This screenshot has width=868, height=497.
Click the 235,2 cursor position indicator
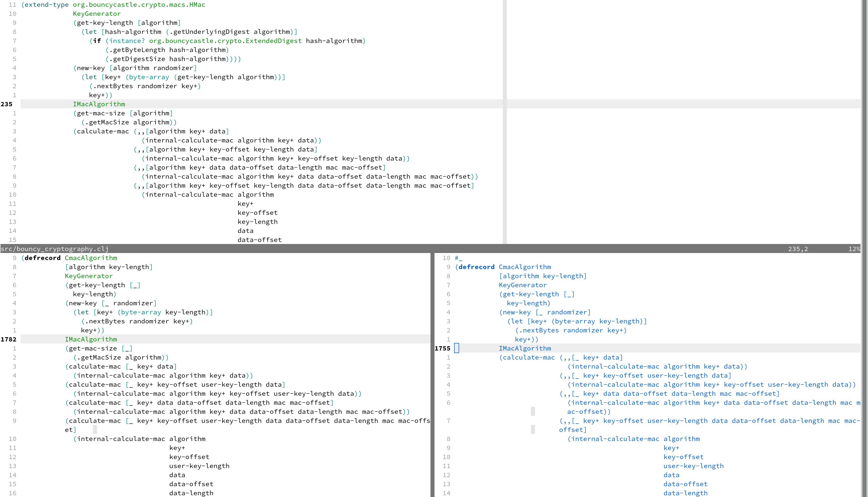click(x=798, y=249)
